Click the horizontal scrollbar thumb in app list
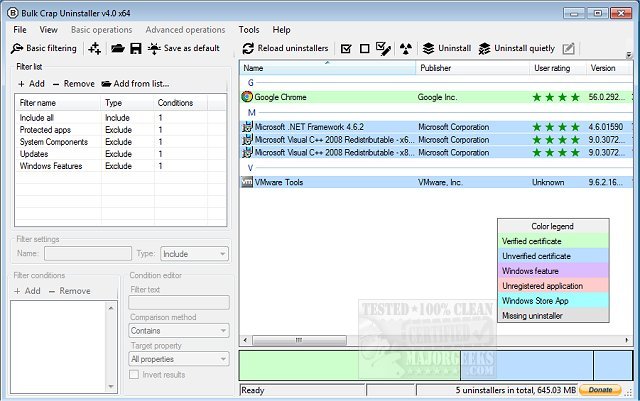 299,340
